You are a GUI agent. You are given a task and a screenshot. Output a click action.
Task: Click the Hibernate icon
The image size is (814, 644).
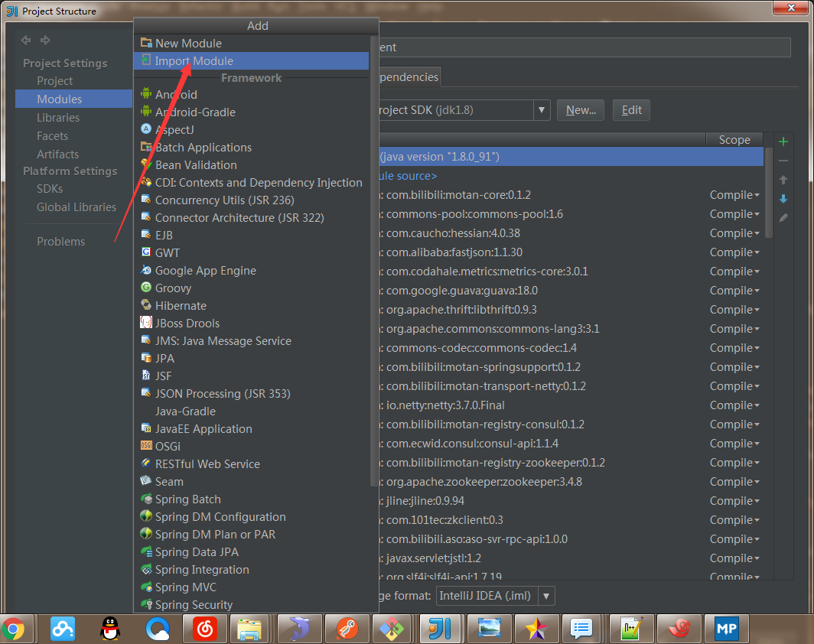pyautogui.click(x=146, y=305)
